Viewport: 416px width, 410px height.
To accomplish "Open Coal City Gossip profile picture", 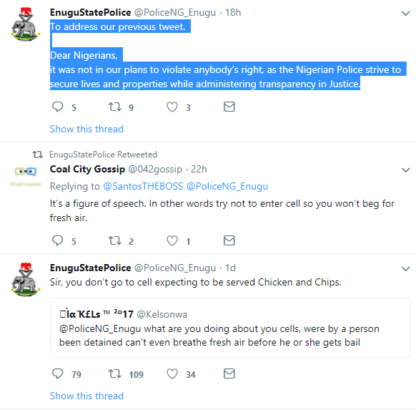I will pyautogui.click(x=25, y=177).
